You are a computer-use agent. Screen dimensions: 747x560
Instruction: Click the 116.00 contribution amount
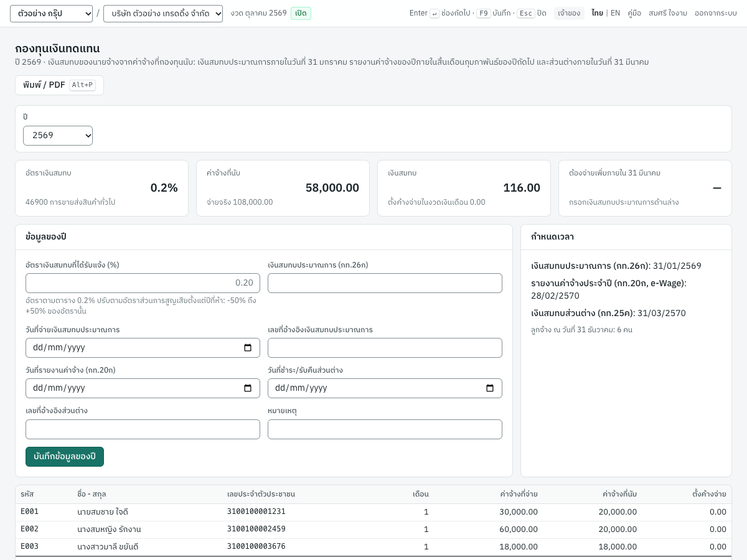tap(522, 188)
